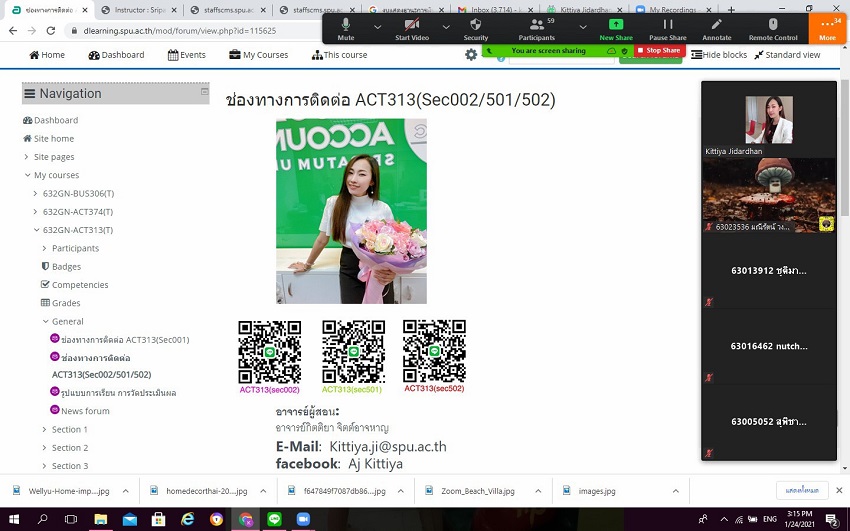Select Kittiya Jidardhan video tile
Screen dimensions: 850x531
pyautogui.click(x=769, y=120)
